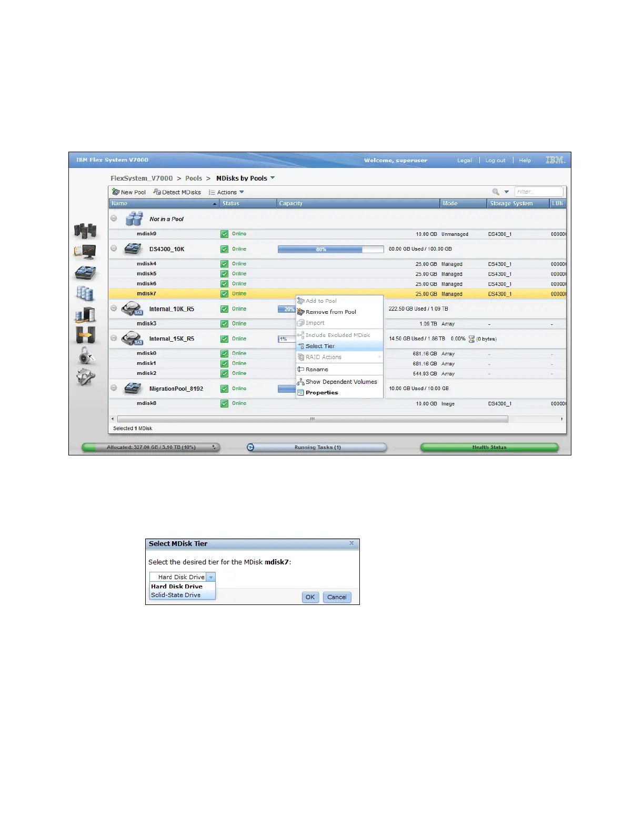Click the Log out link
The image size is (644, 834).
click(x=495, y=161)
